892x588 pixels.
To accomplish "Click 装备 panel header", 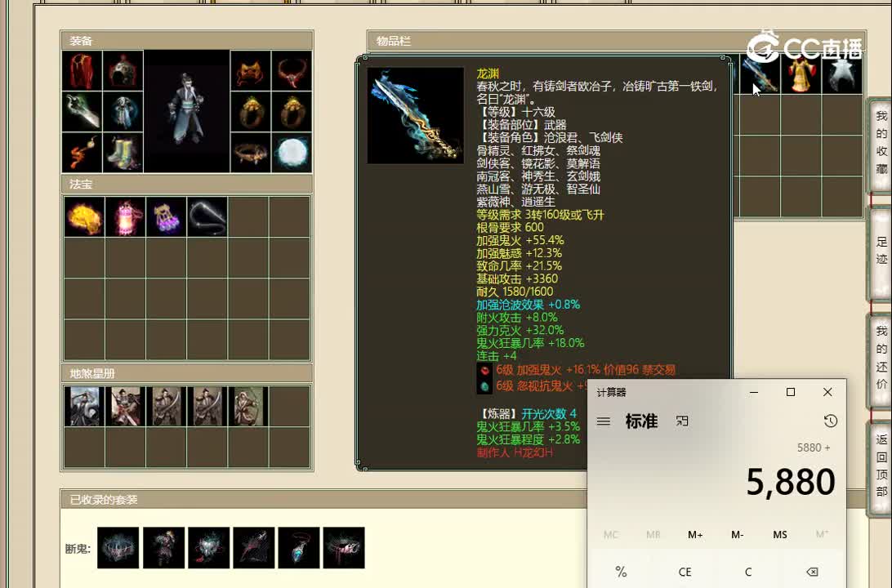I will [x=186, y=41].
